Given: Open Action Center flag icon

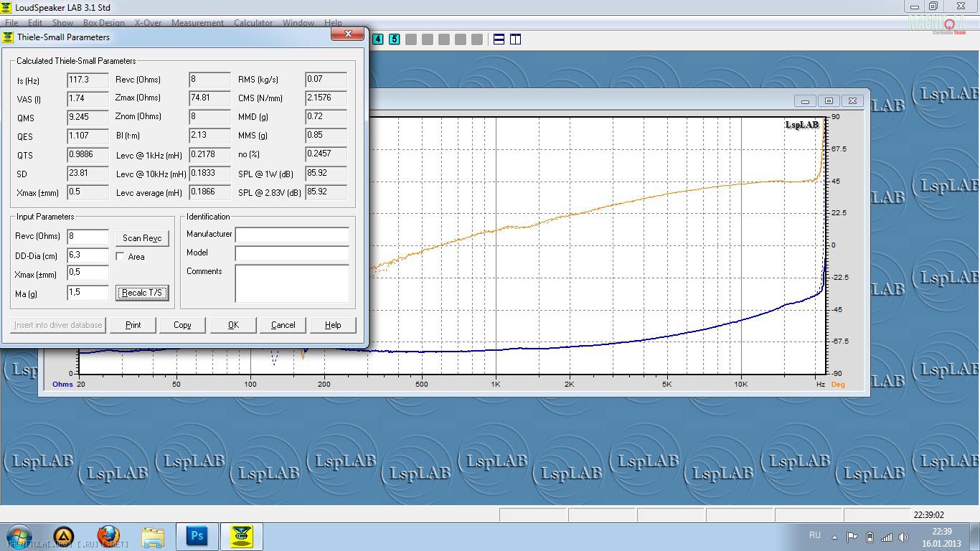Looking at the screenshot, I should [852, 537].
